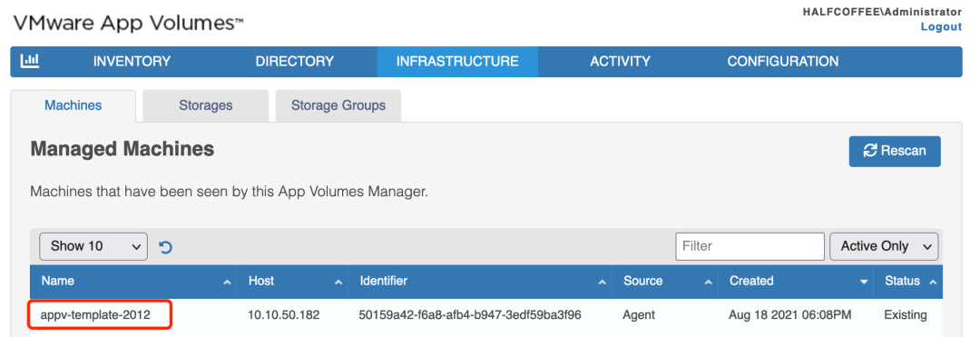Click the Logout link
Screen dimensions: 980x337
[x=941, y=27]
